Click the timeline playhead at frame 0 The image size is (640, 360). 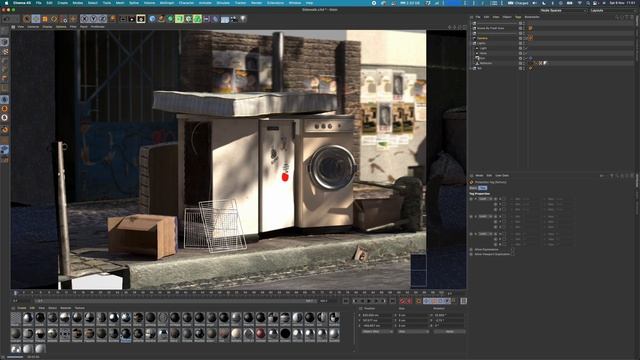point(16,293)
